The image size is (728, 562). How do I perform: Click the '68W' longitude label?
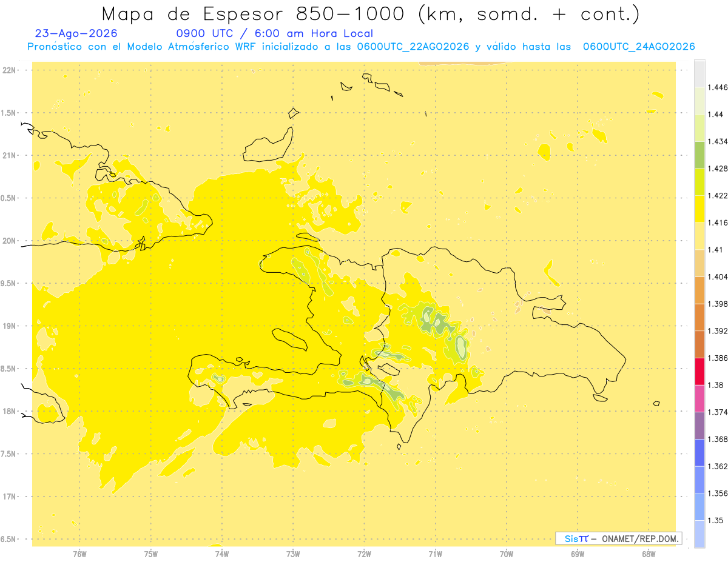[x=649, y=554]
